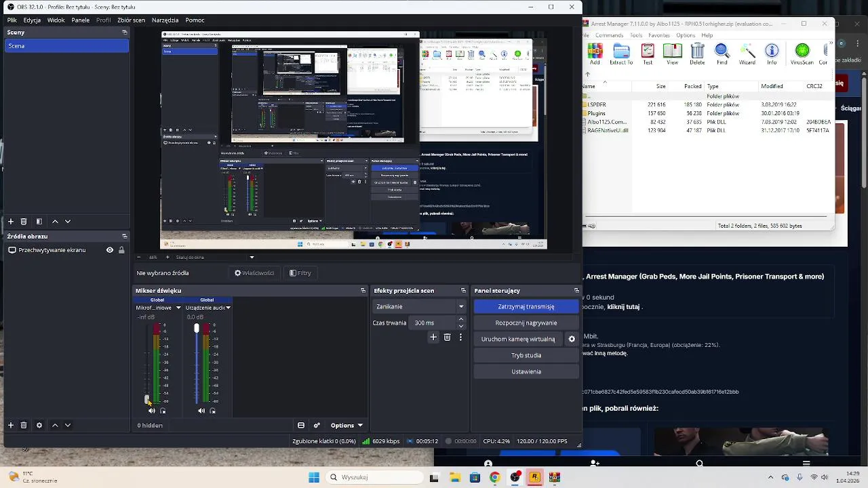Move the scene up with the arrow in Sceny
This screenshot has width=868, height=488.
pos(56,222)
